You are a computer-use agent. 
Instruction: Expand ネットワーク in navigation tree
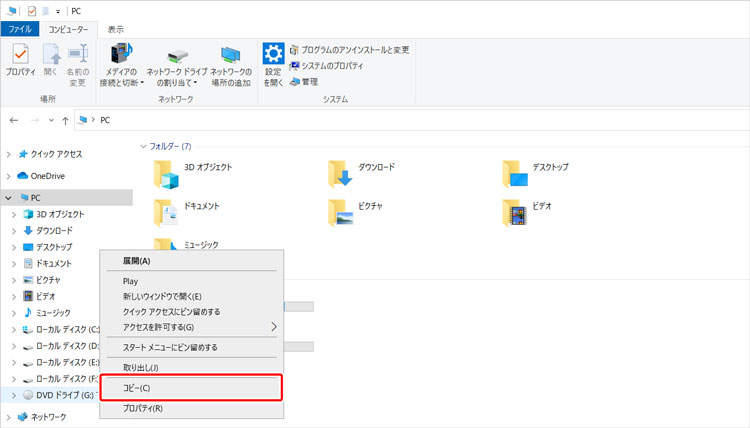pos(8,417)
